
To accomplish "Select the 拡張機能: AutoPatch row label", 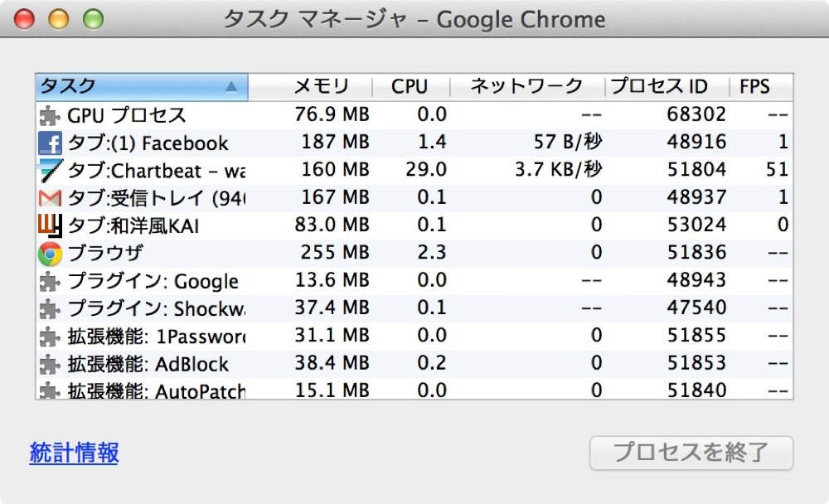I will (x=157, y=390).
